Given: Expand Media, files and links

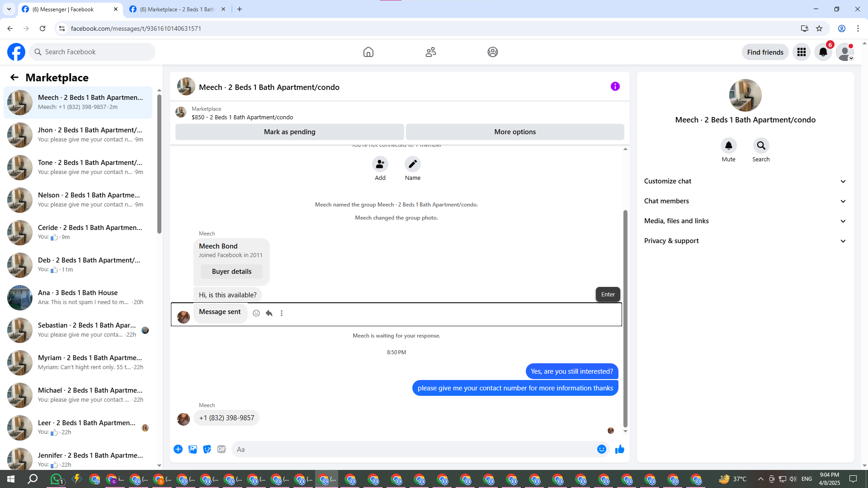Looking at the screenshot, I should click(x=745, y=221).
